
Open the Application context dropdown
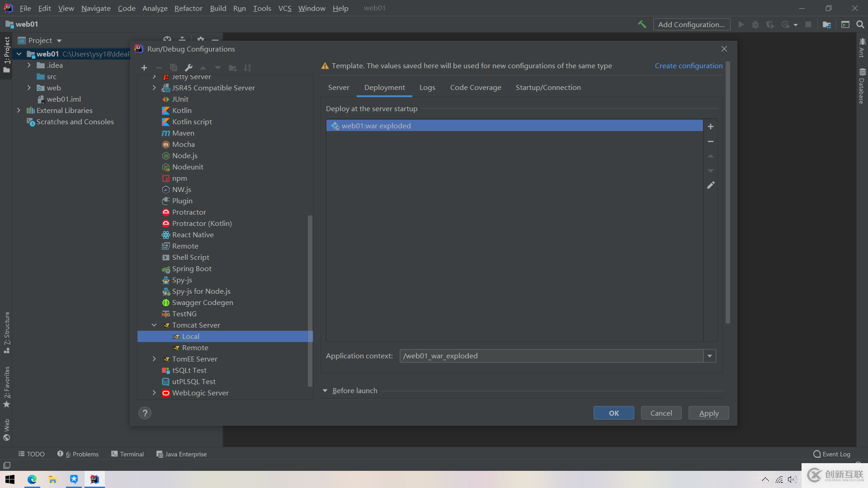pyautogui.click(x=710, y=356)
